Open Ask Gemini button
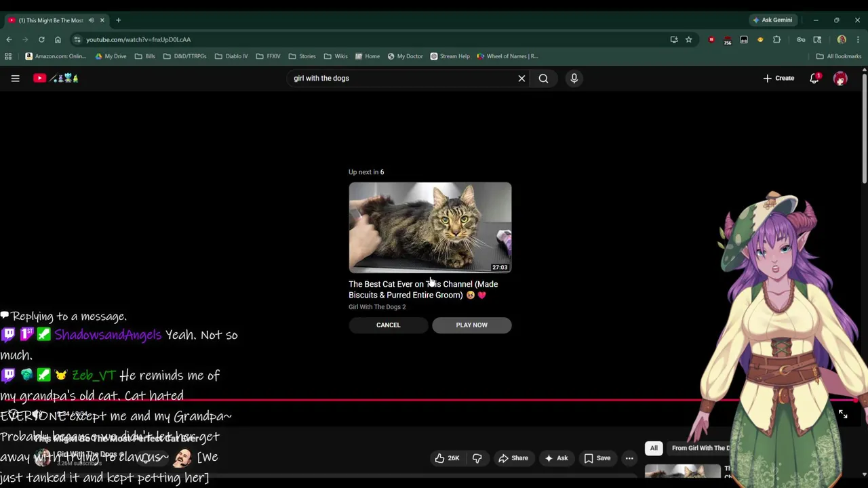The width and height of the screenshot is (868, 488). pyautogui.click(x=772, y=20)
